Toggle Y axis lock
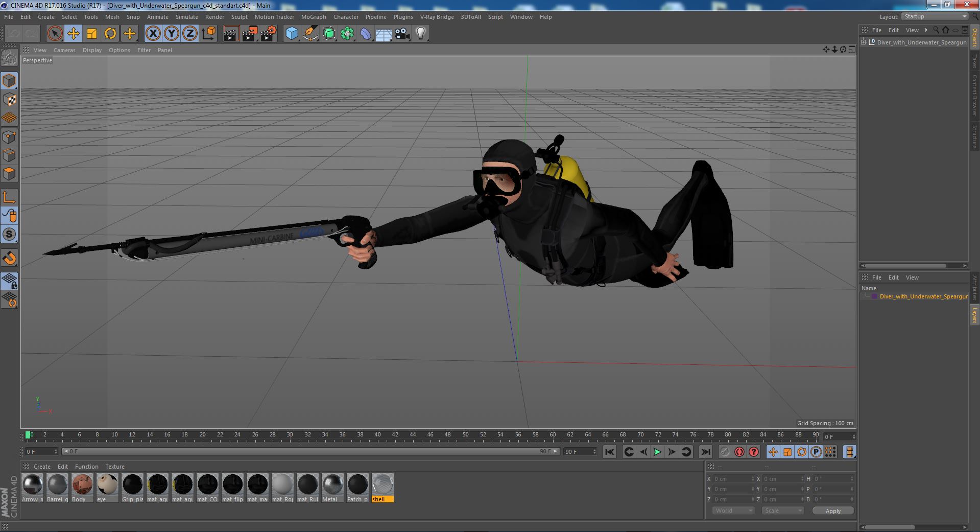The height and width of the screenshot is (532, 980). (172, 34)
